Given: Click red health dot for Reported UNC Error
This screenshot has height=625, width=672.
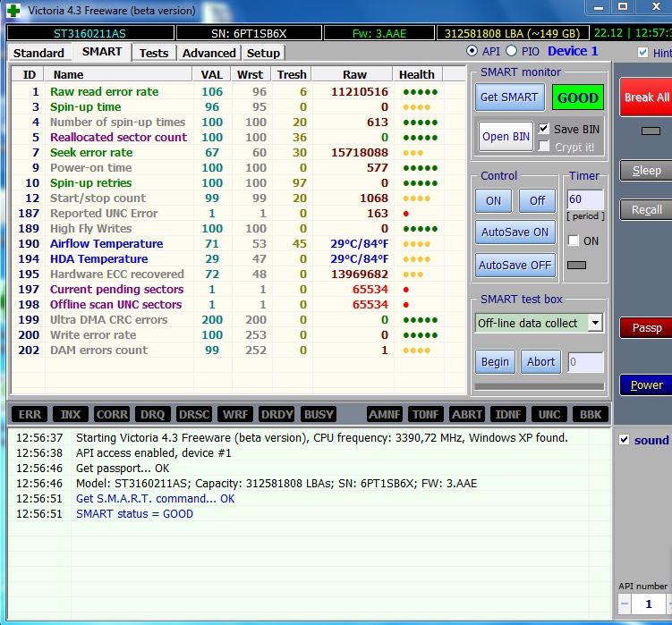Looking at the screenshot, I should tap(406, 214).
